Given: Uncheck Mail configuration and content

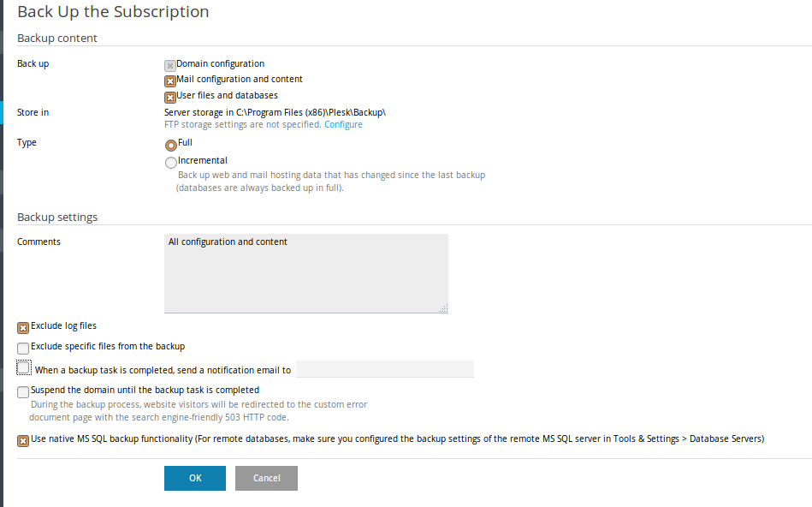Looking at the screenshot, I should (x=170, y=81).
